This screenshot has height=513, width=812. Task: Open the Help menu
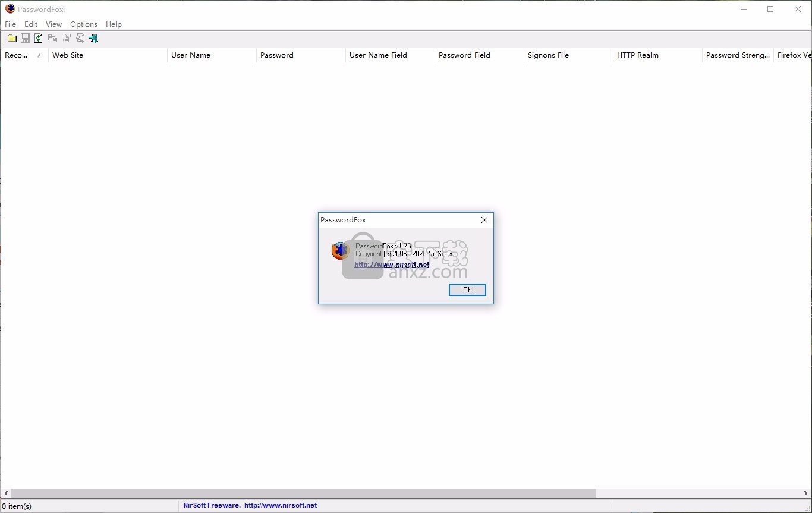[x=114, y=24]
